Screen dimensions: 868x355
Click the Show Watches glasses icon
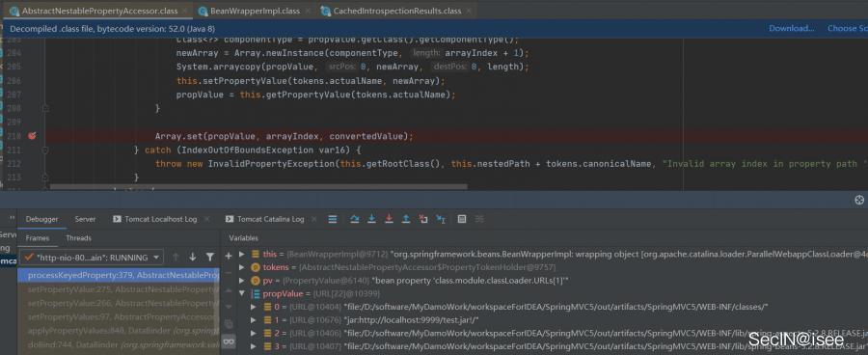point(228,341)
